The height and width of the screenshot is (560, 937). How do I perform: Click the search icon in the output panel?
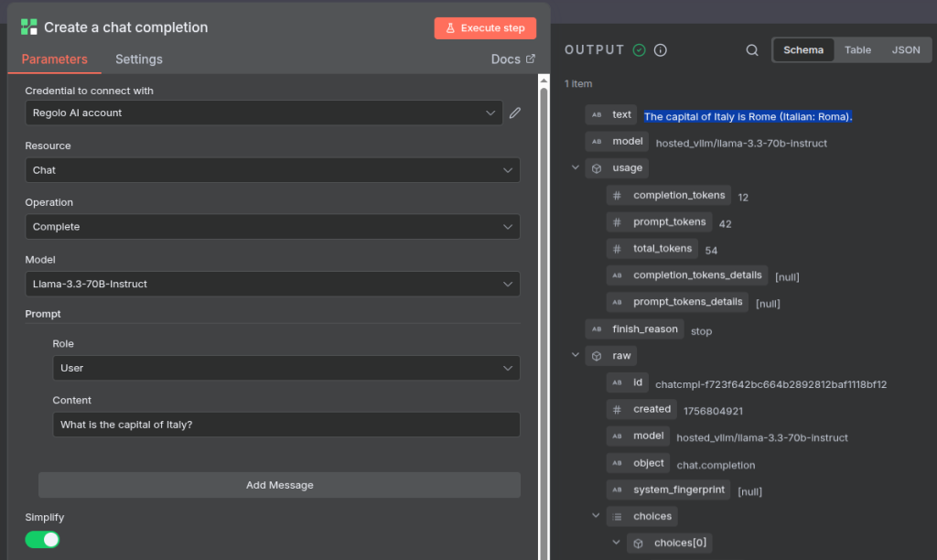[752, 50]
